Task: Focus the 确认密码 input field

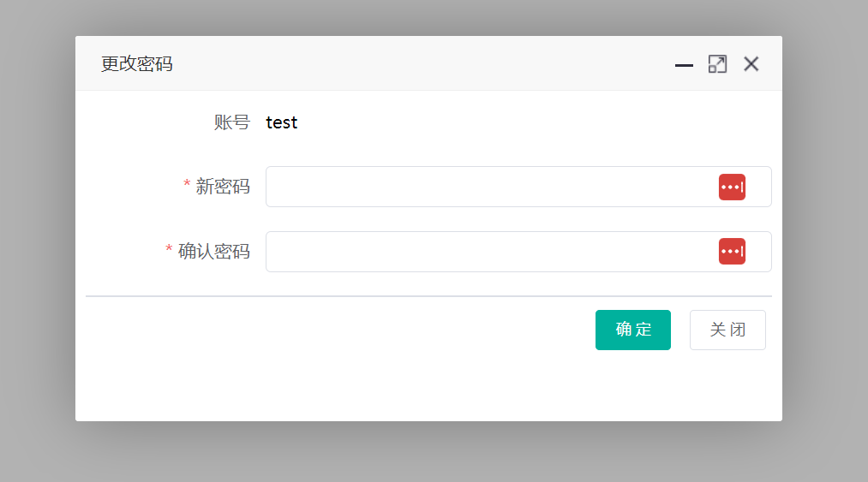Action: click(x=488, y=252)
